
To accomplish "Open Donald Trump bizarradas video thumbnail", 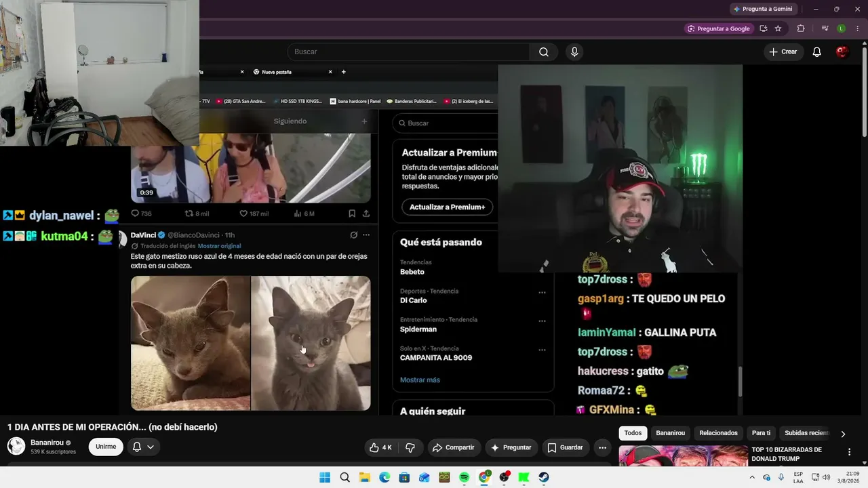I will tap(683, 456).
